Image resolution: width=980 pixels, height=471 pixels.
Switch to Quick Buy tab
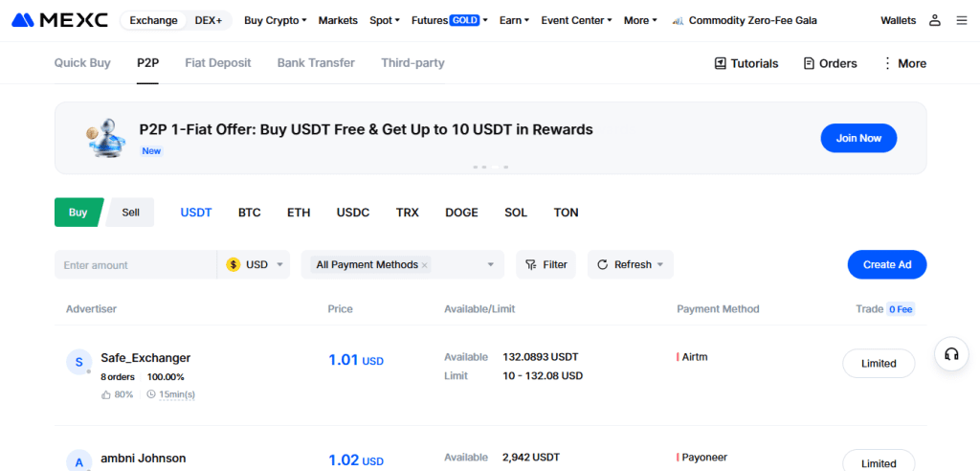(x=82, y=62)
